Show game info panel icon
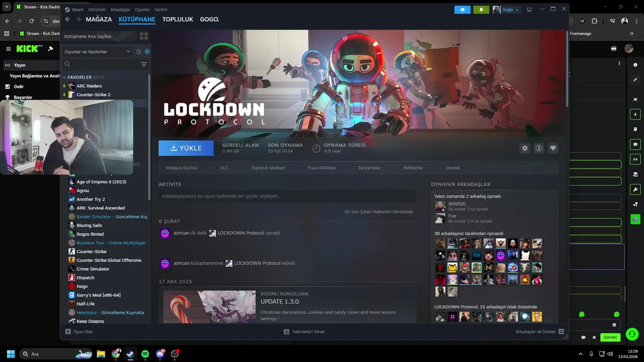 tap(539, 148)
